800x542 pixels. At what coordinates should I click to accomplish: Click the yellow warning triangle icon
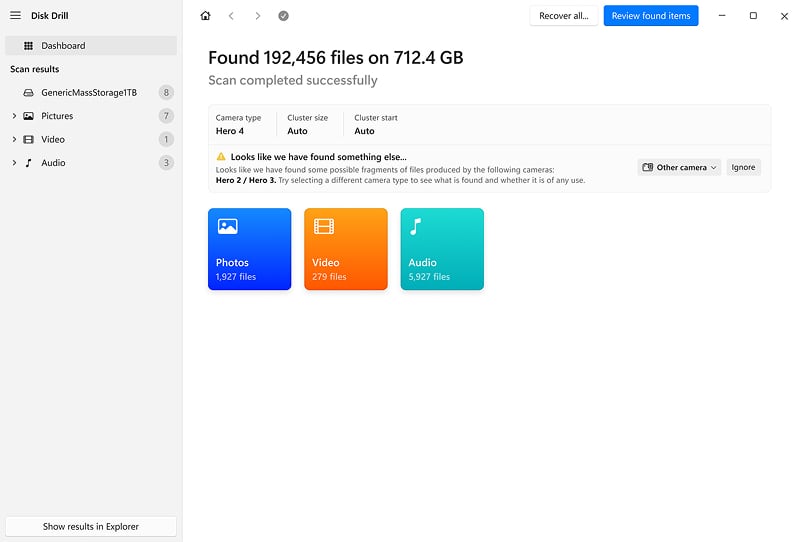point(221,157)
